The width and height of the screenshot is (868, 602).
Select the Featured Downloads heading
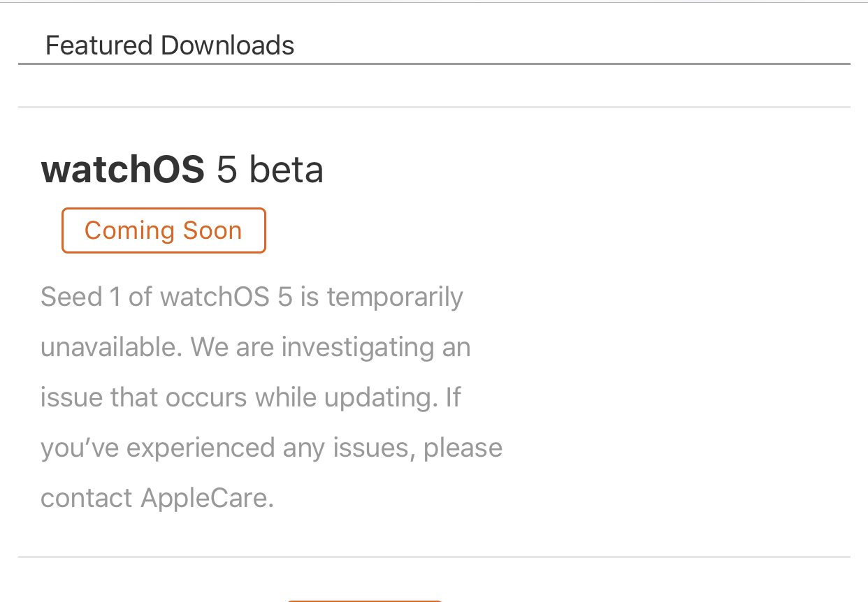[x=170, y=45]
